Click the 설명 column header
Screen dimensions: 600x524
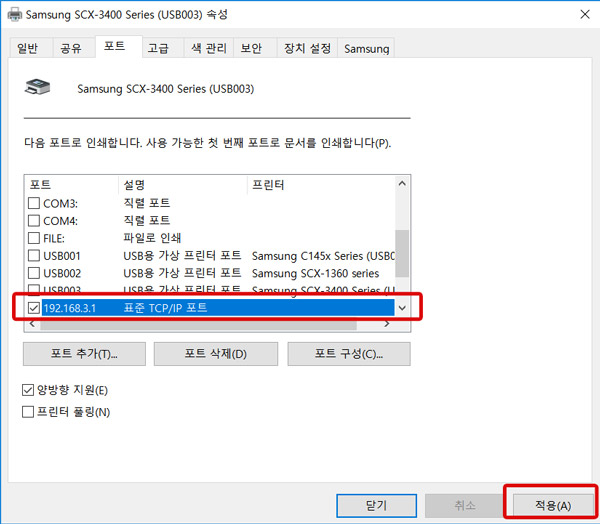coord(183,185)
